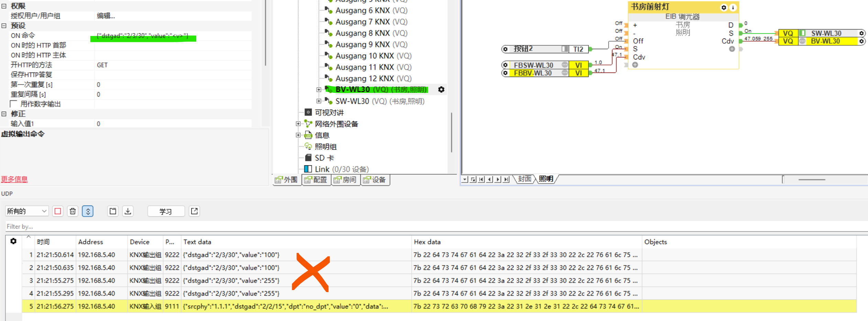Go to previous page in page navigation
The height and width of the screenshot is (321, 868).
coord(490,179)
